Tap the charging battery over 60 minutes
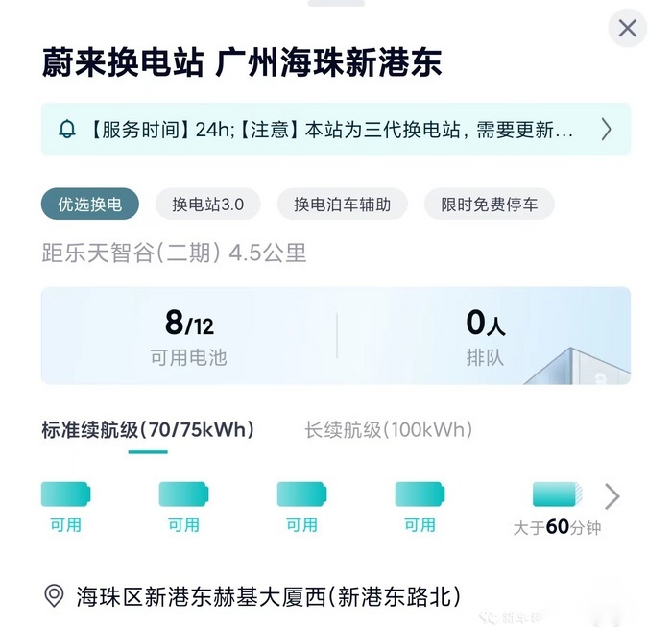 click(x=557, y=494)
